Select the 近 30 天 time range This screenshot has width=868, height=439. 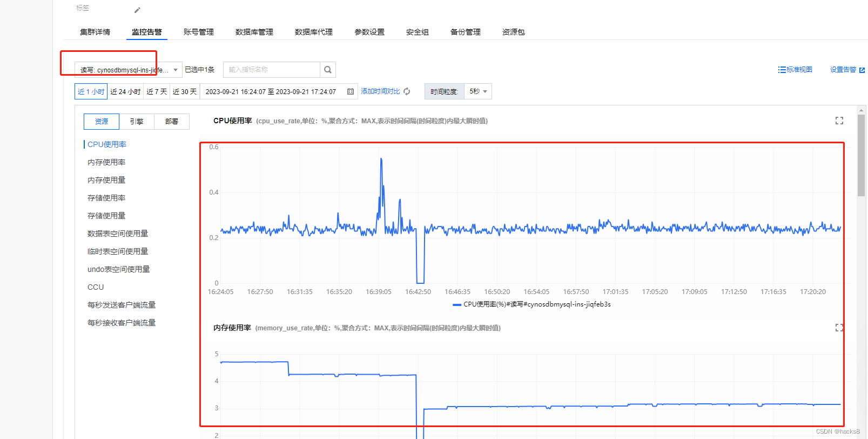tap(185, 92)
